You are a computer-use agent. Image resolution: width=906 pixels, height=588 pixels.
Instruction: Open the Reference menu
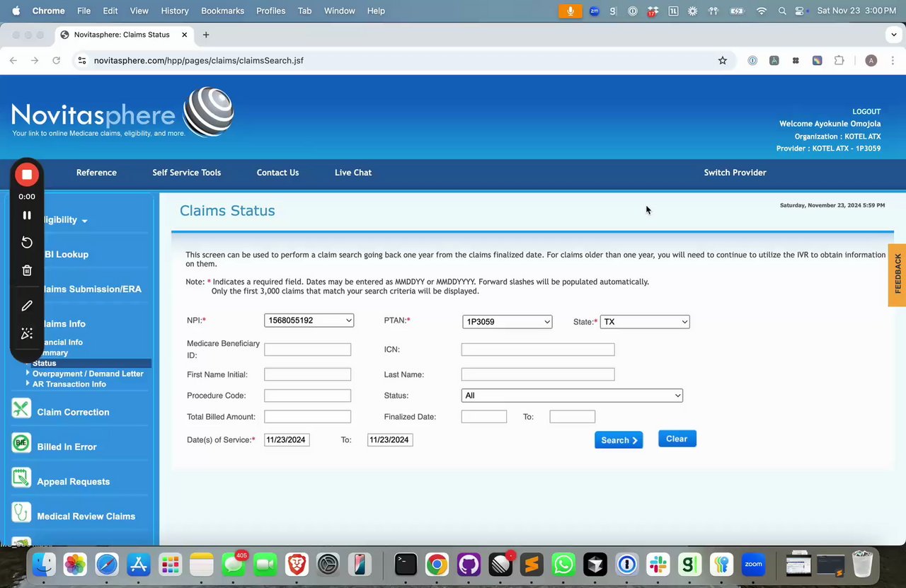[96, 173]
